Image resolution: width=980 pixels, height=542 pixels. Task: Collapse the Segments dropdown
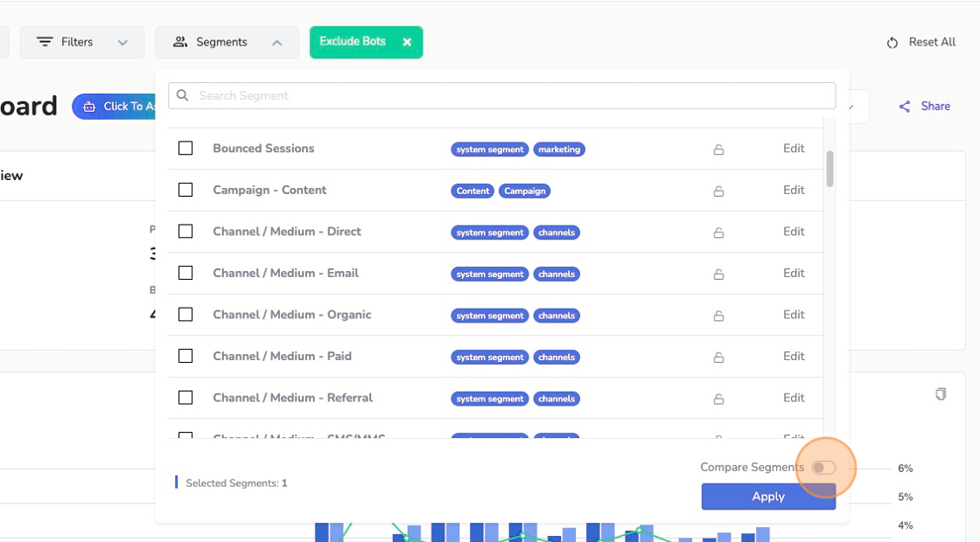click(x=227, y=43)
